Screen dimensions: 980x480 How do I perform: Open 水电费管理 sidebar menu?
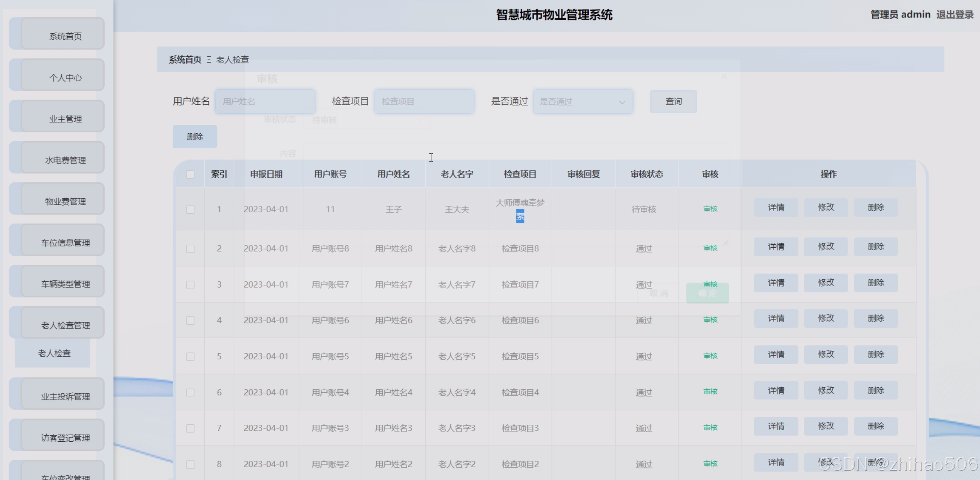tap(65, 160)
